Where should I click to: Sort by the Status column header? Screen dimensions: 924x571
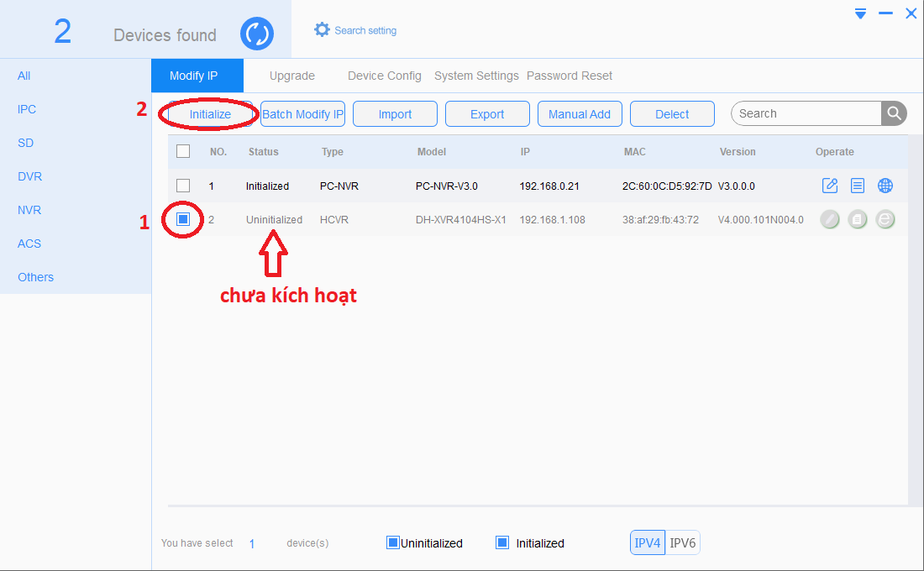[264, 151]
